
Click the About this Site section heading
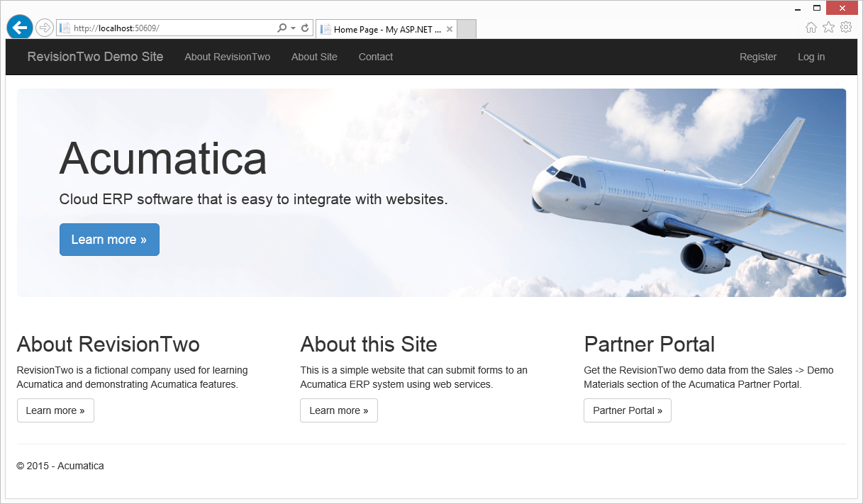pos(369,345)
